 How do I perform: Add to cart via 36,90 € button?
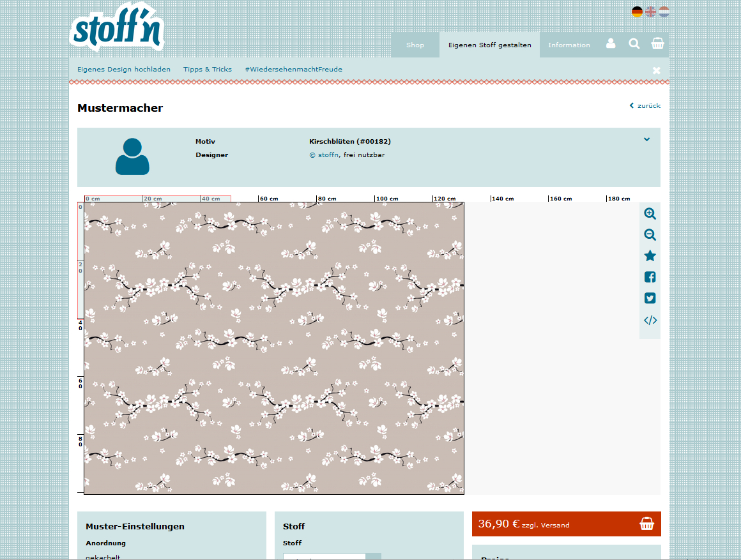point(566,524)
